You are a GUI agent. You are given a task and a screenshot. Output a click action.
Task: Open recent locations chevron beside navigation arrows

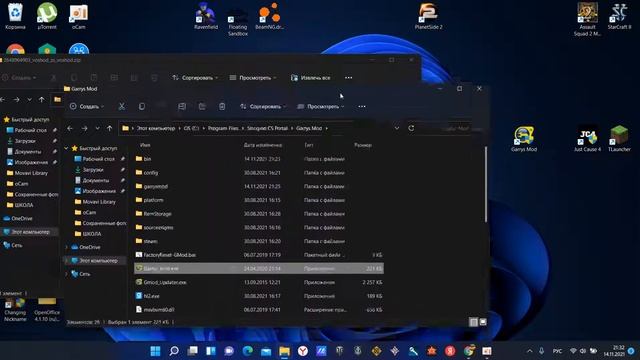click(x=97, y=128)
